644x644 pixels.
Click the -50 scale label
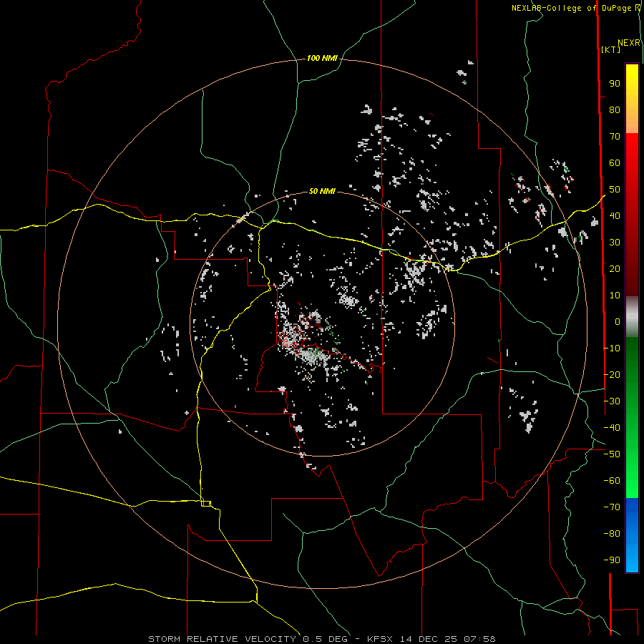(612, 454)
